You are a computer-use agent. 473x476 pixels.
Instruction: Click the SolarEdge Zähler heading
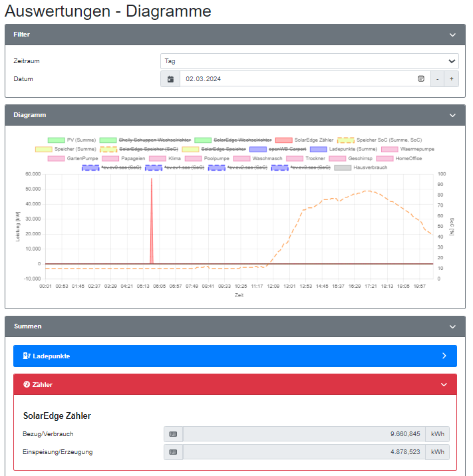coord(57,416)
